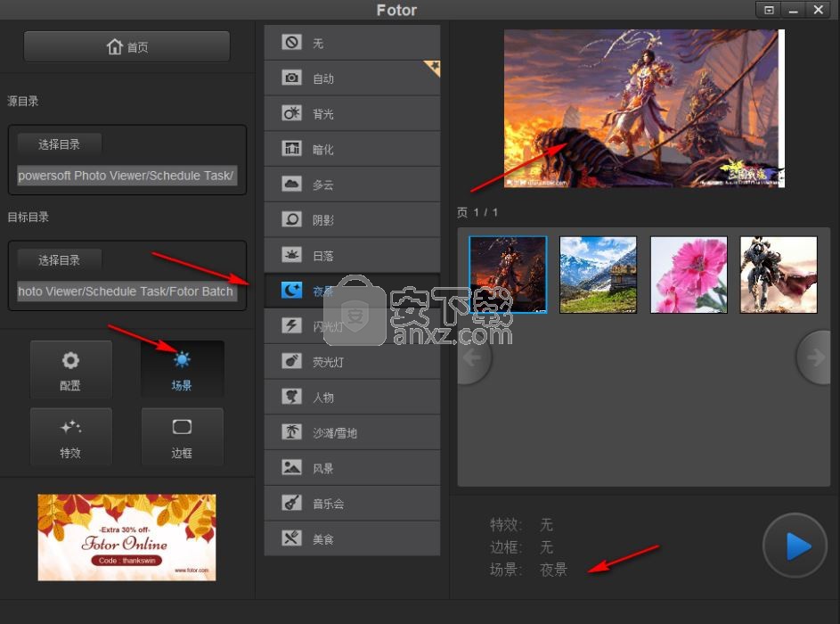Start batch processing with play button
Image resolution: width=840 pixels, height=624 pixels.
click(795, 546)
